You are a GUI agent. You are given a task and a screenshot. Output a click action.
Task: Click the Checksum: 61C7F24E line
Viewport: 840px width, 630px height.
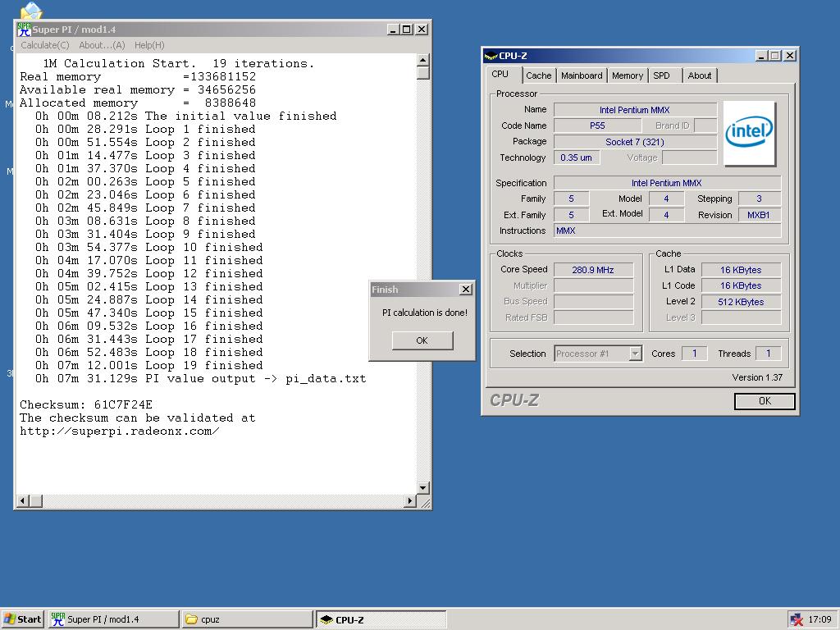[86, 404]
